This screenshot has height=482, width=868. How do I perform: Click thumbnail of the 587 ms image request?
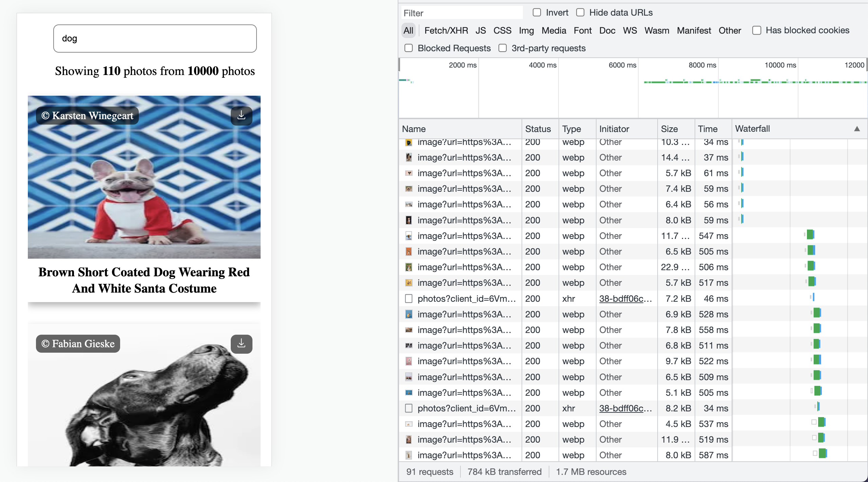tap(409, 455)
